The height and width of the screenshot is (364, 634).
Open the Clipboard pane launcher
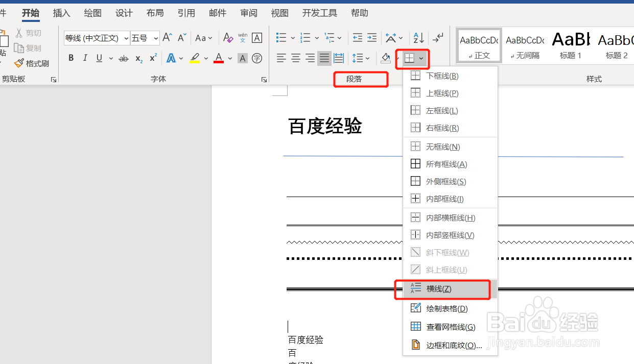coord(53,80)
